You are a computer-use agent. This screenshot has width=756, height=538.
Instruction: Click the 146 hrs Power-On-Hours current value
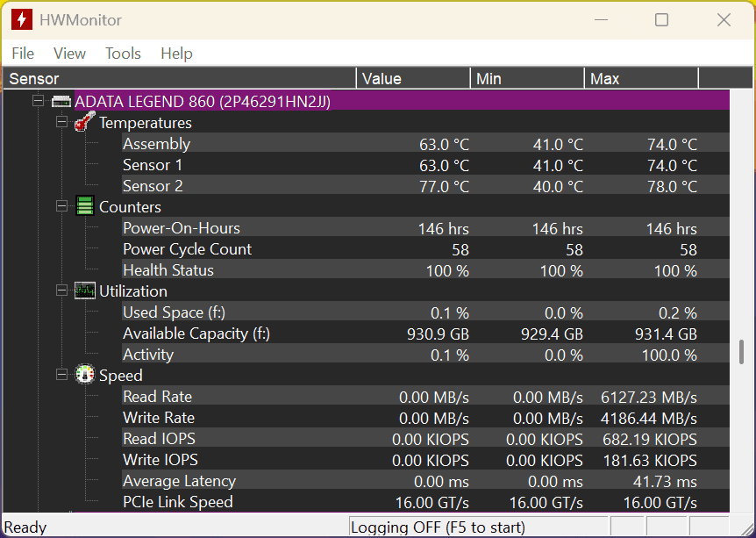coord(444,229)
